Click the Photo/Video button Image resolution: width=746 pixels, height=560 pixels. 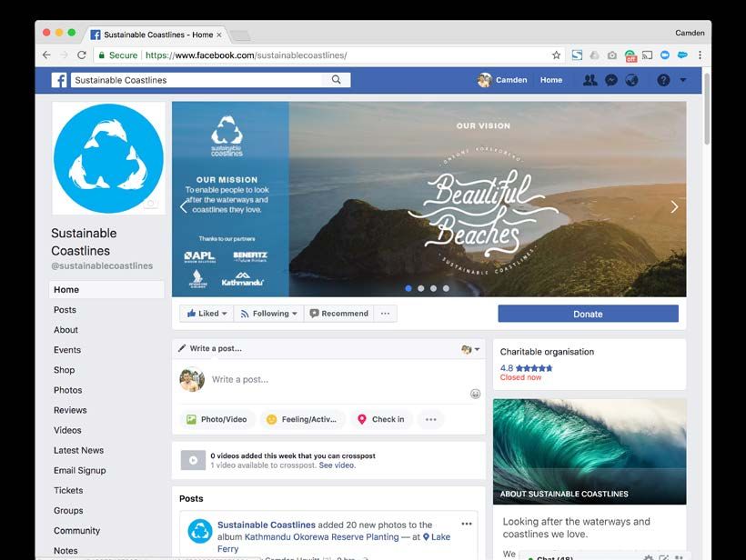click(x=217, y=419)
